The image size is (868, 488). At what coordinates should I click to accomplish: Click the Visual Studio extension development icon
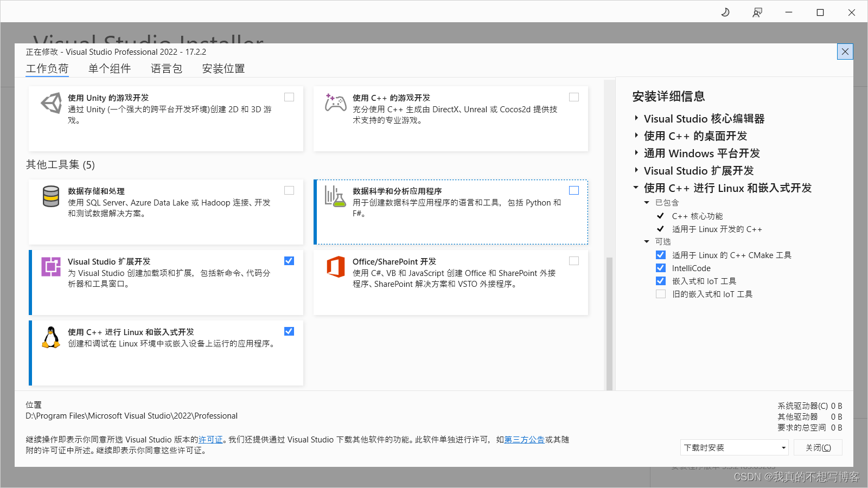pyautogui.click(x=51, y=267)
